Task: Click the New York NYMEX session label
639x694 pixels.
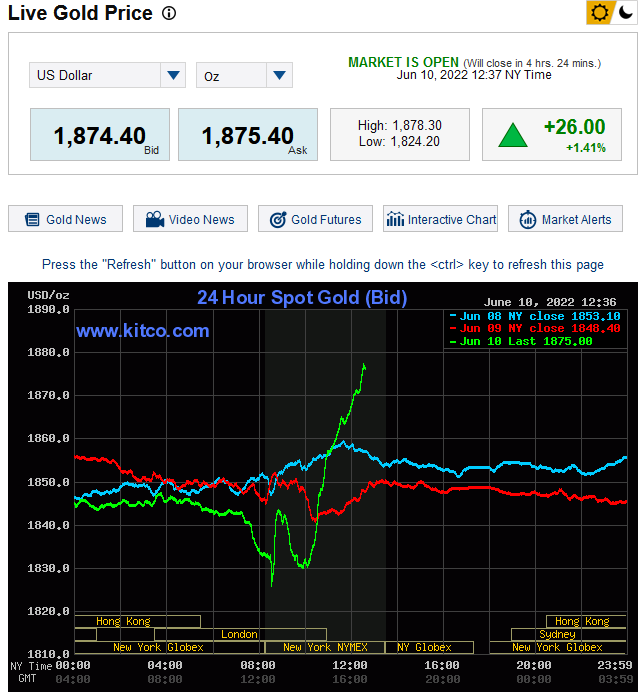Action: click(x=325, y=648)
